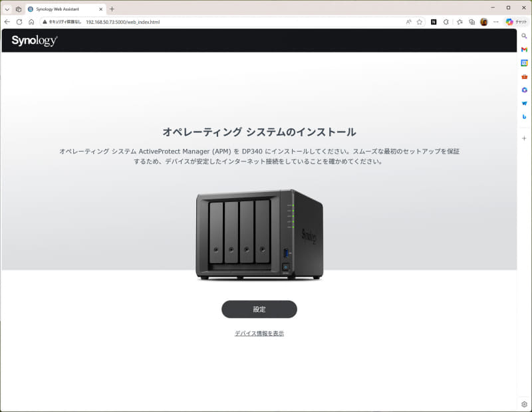The image size is (532, 412).
Task: Open the デバイス情報を表示 link
Action: point(259,334)
